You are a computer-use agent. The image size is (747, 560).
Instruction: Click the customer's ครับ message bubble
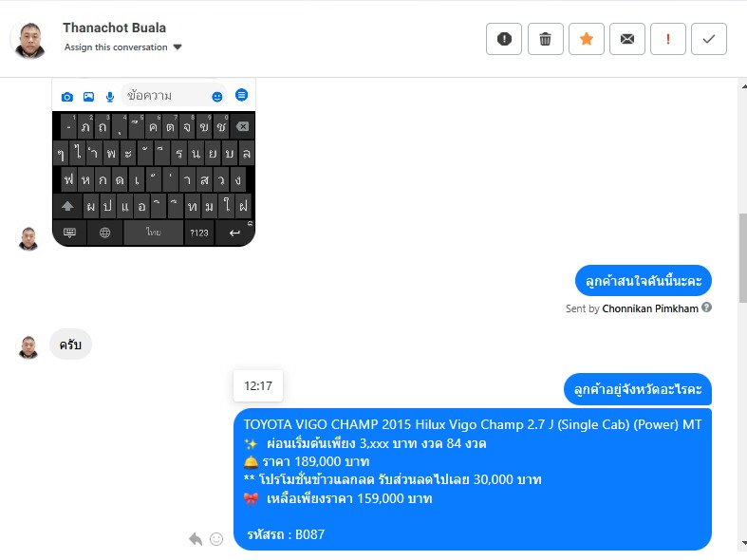(x=70, y=345)
